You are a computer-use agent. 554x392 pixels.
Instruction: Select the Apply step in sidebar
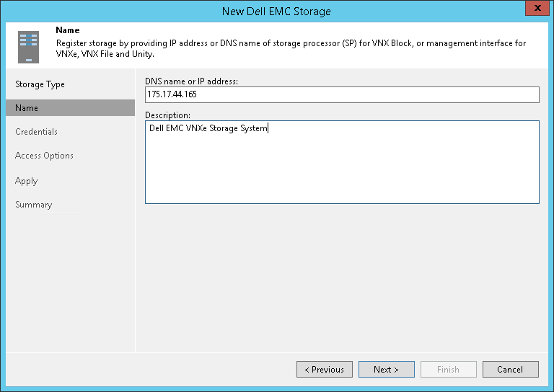(x=27, y=181)
